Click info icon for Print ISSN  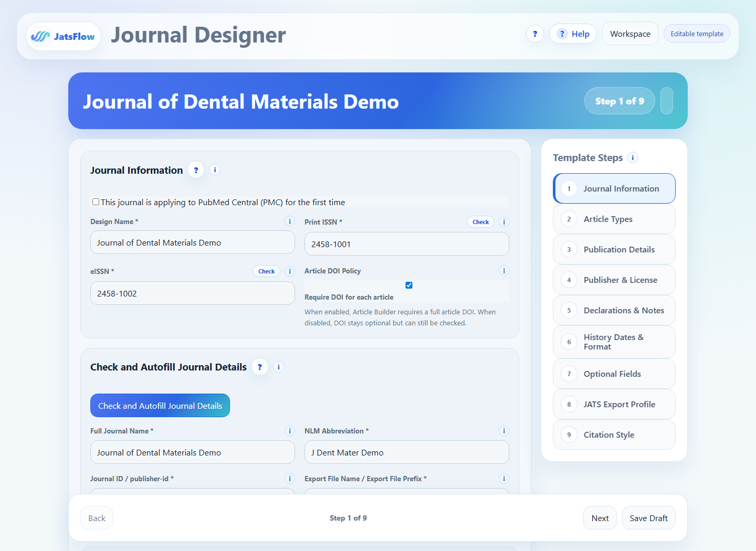504,222
